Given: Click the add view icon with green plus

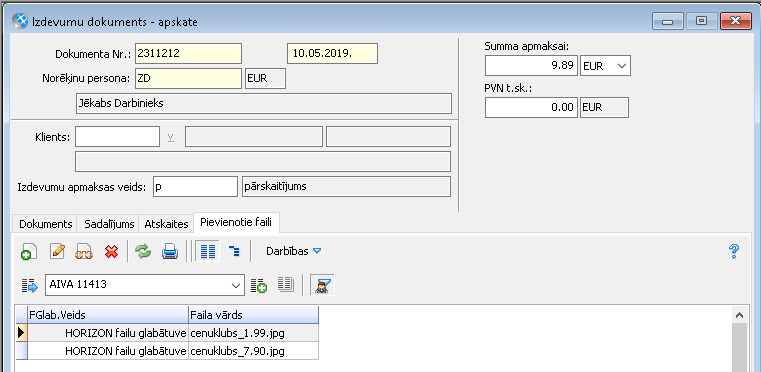Looking at the screenshot, I should click(x=259, y=286).
